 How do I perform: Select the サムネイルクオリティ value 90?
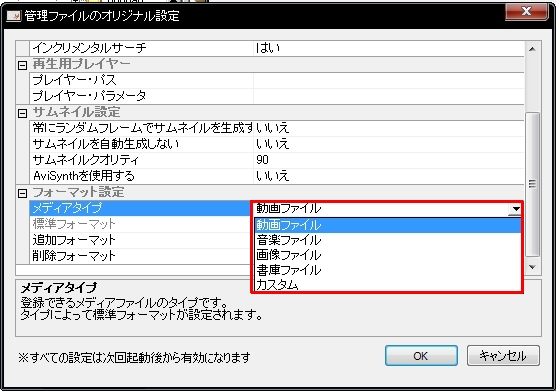tap(262, 160)
